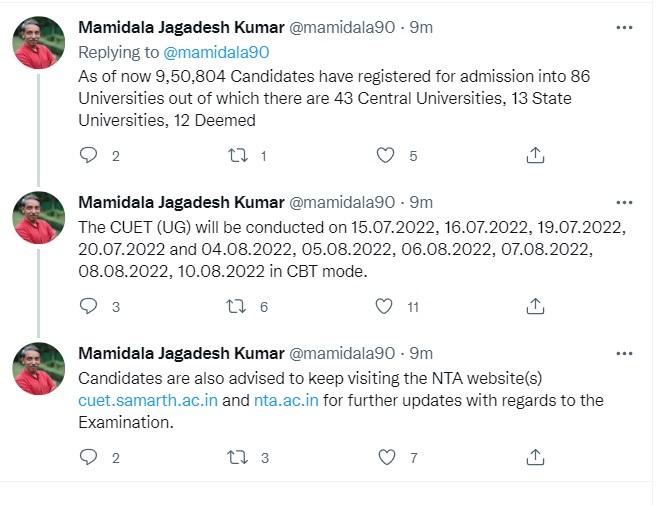Open more options on CUET dates tweet
Screen dimensions: 657x505
point(625,202)
